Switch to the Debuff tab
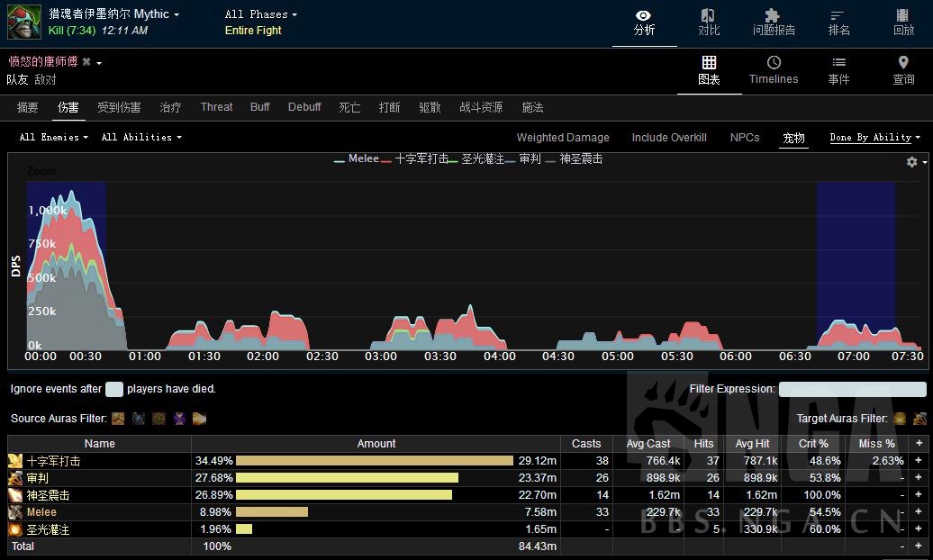This screenshot has width=933, height=560. (304, 107)
